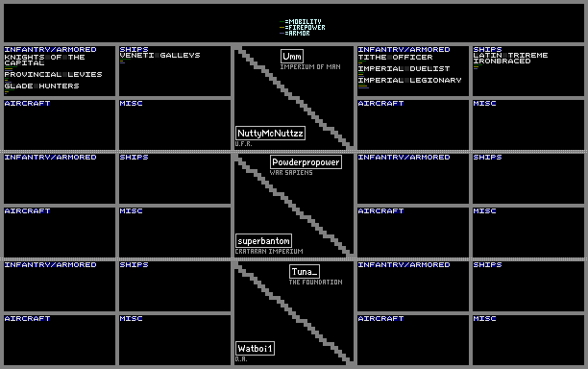Select the IMPERIAL DUELIST unit entry
588x369 pixels.
coord(404,68)
